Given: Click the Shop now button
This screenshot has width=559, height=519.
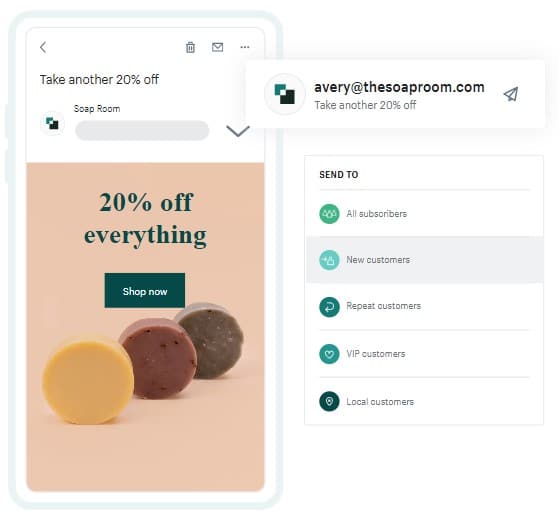Looking at the screenshot, I should coord(145,291).
